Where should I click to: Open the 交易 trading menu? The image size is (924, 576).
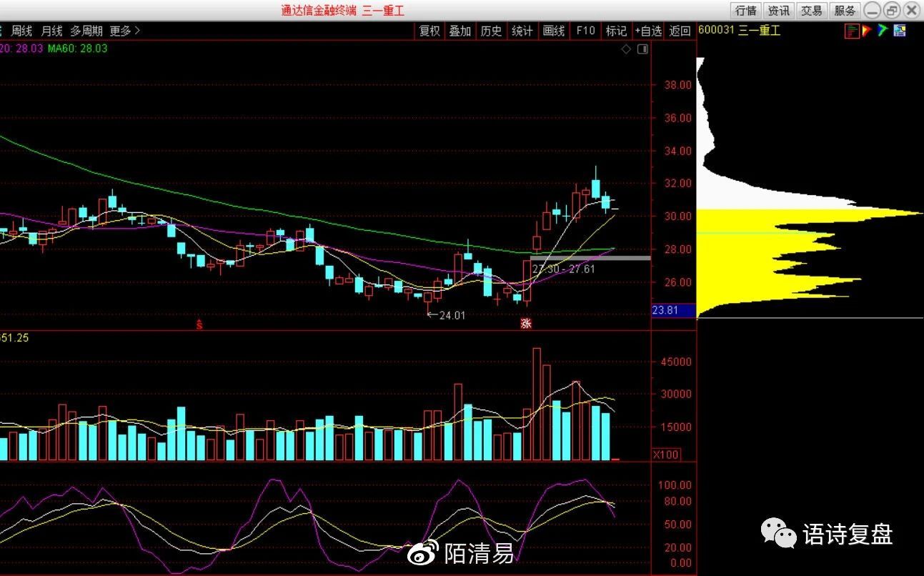[x=812, y=11]
